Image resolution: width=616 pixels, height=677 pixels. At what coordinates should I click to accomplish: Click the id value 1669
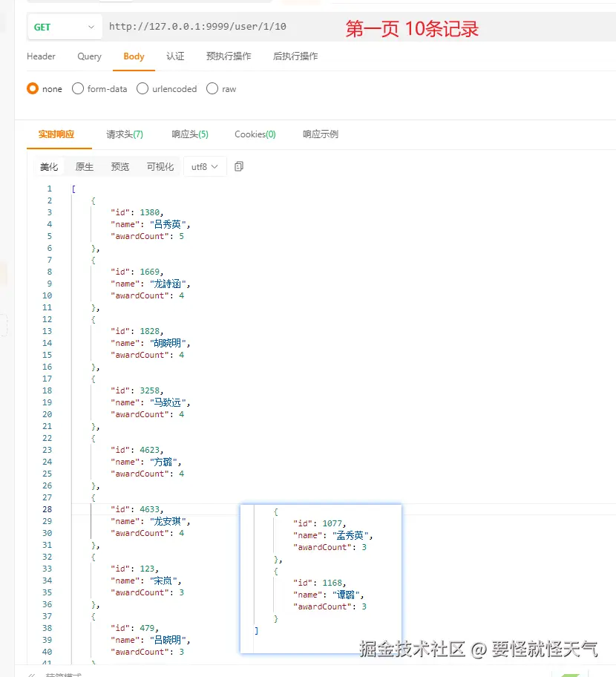pyautogui.click(x=149, y=272)
